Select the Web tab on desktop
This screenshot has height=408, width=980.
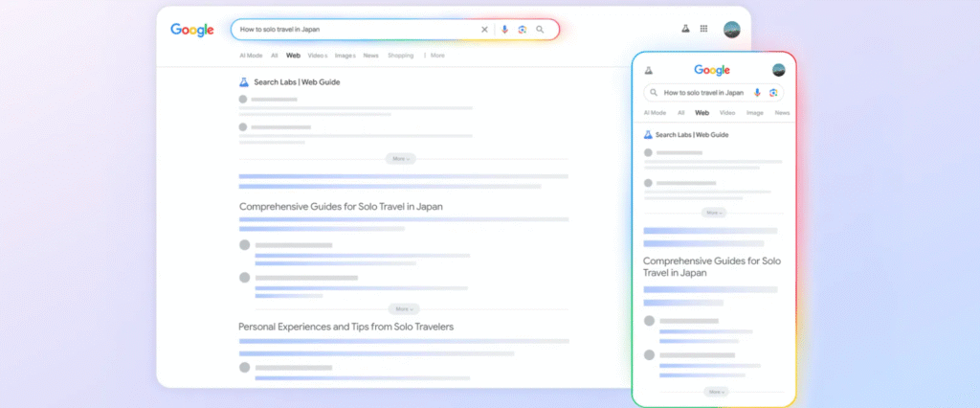(x=293, y=56)
